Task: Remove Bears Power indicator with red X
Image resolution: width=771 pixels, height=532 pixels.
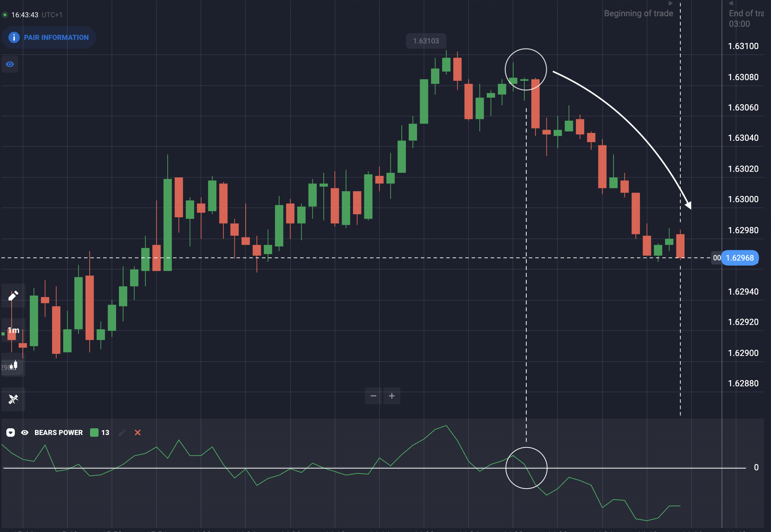Action: tap(138, 433)
